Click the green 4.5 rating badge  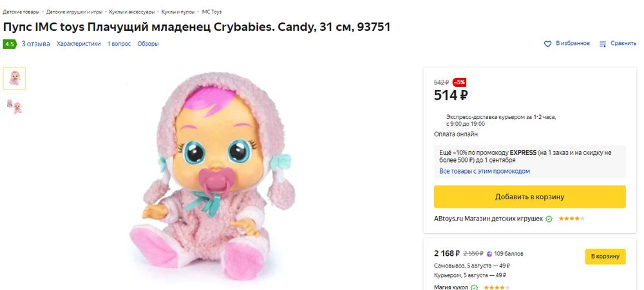point(10,44)
